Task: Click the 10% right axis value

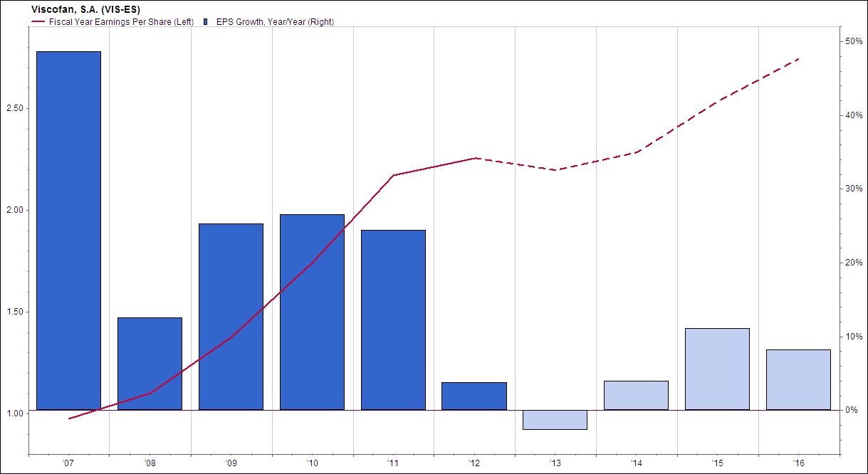Action: 853,337
